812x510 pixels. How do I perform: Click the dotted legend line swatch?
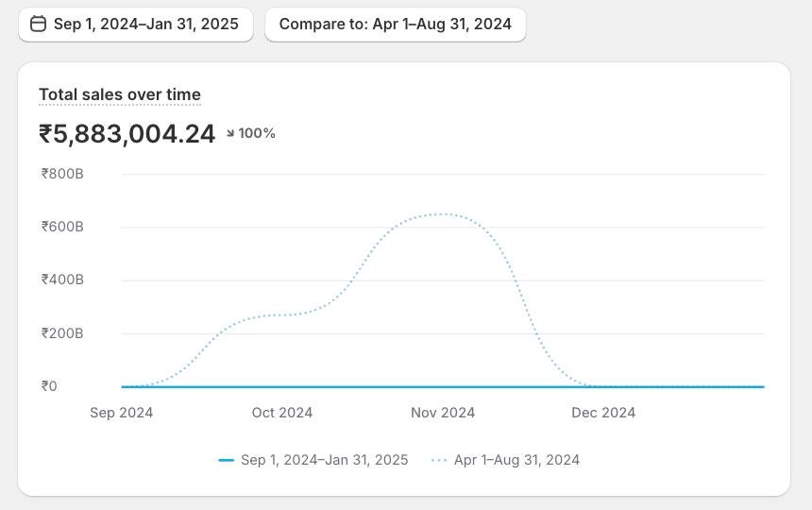pos(439,460)
